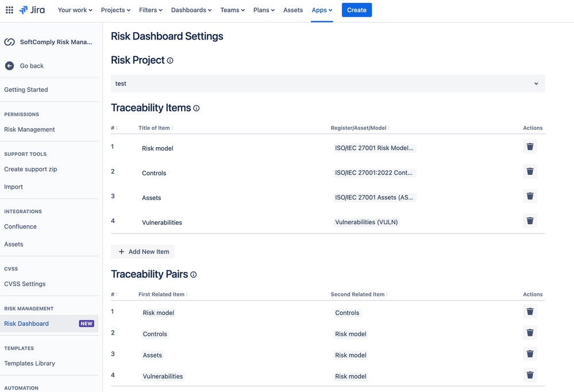Click the SoftComply Risk Management app icon

click(9, 42)
